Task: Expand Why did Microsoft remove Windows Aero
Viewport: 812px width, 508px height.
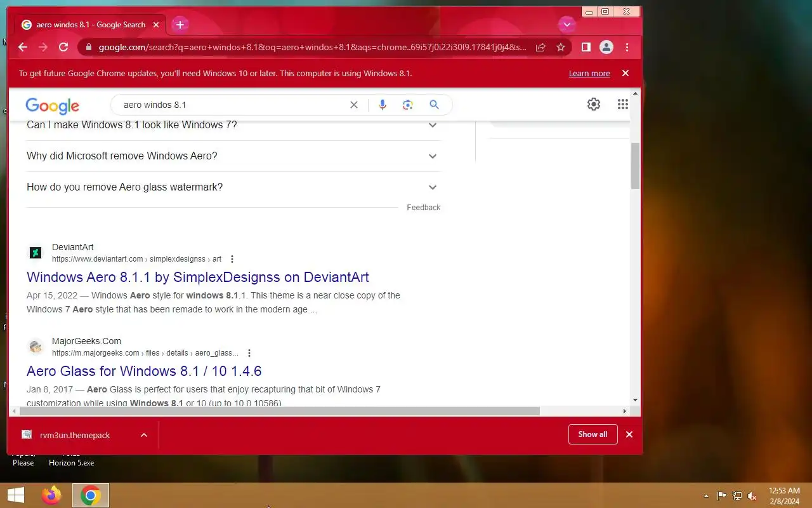Action: tap(233, 156)
